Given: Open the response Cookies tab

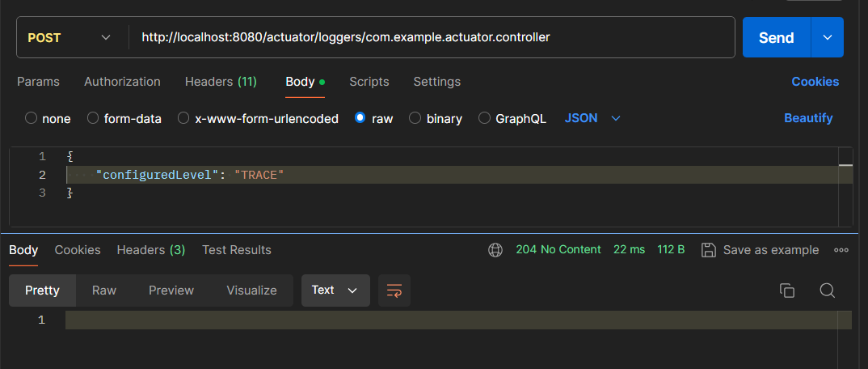Looking at the screenshot, I should click(78, 250).
